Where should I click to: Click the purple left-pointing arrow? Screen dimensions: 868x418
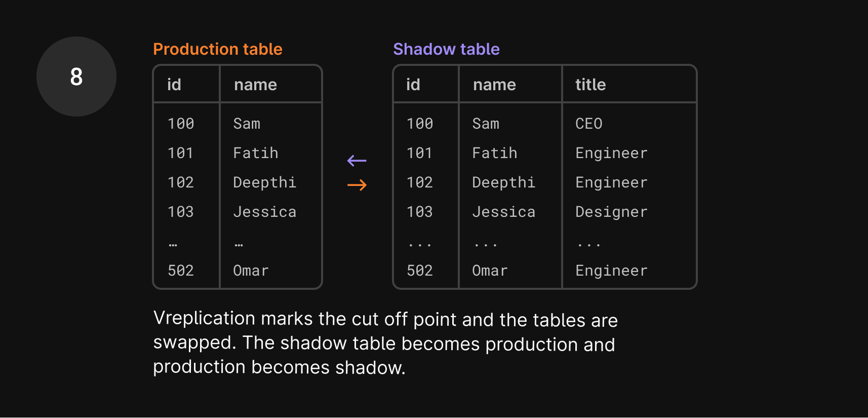(357, 161)
